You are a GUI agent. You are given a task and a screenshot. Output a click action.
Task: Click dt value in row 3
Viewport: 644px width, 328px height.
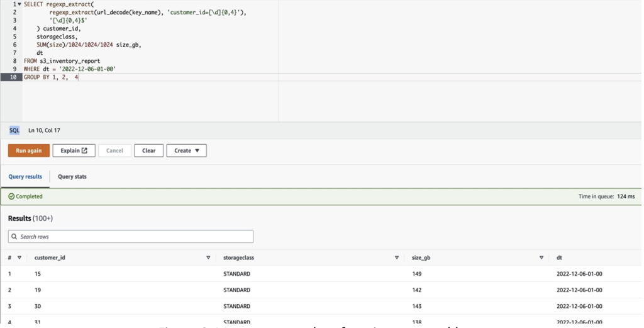pyautogui.click(x=579, y=306)
